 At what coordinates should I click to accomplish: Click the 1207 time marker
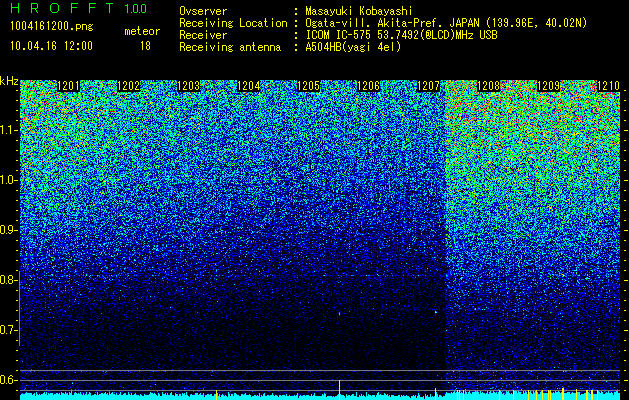tap(428, 86)
